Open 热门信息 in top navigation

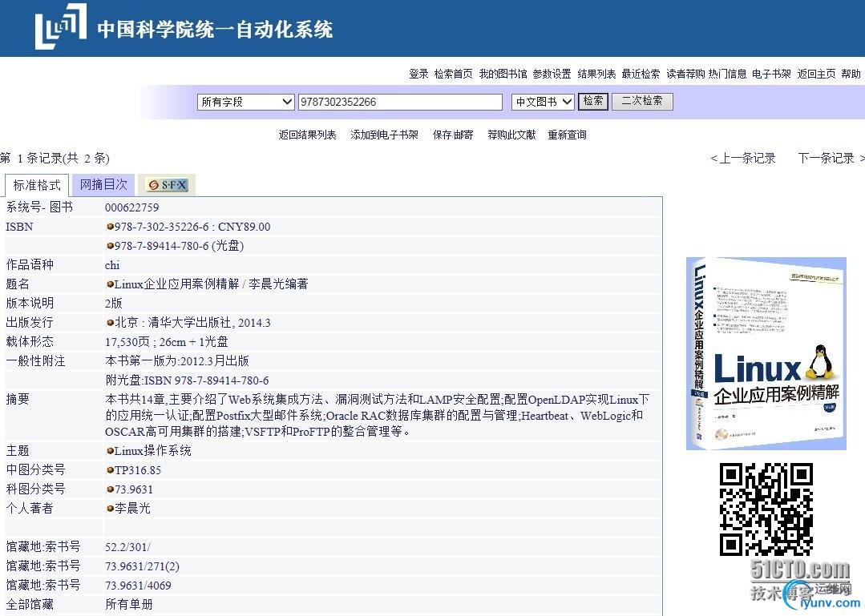(x=727, y=74)
